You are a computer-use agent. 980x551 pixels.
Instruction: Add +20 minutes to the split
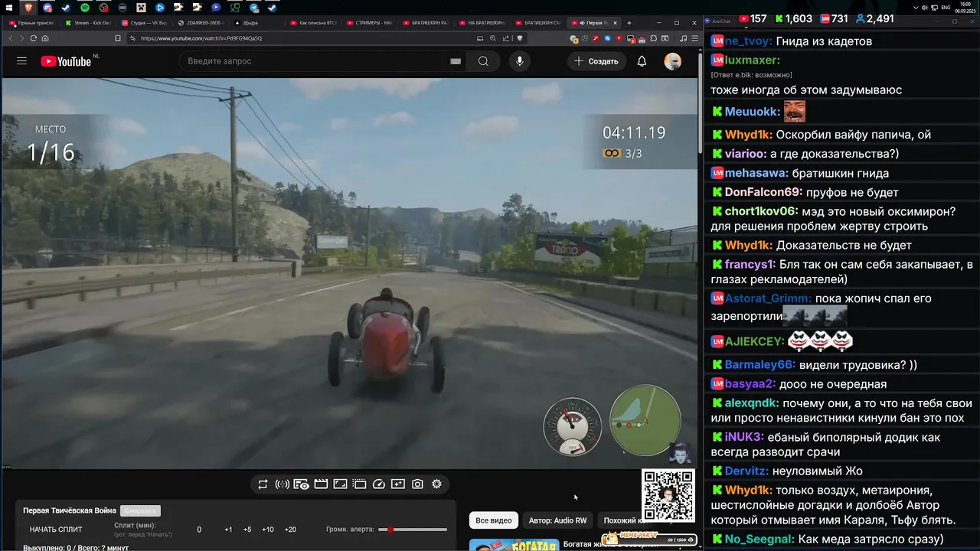(290, 530)
